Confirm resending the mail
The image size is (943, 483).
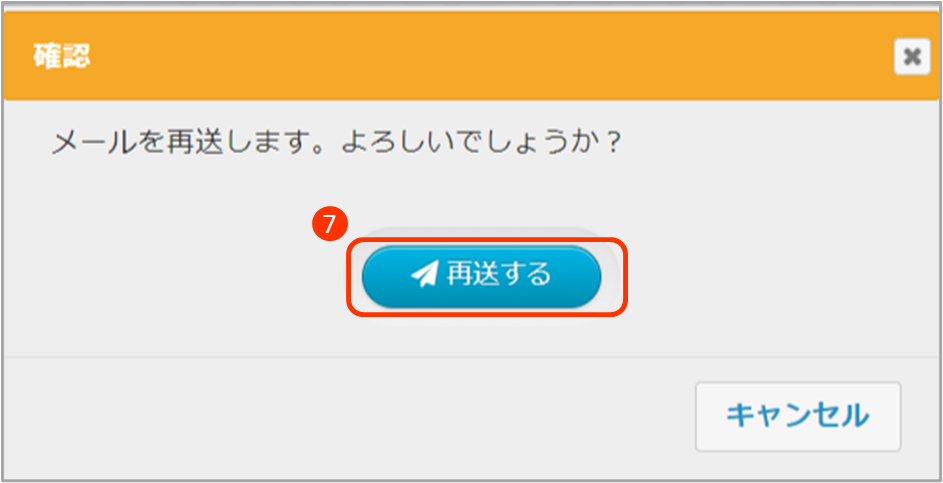coord(481,276)
